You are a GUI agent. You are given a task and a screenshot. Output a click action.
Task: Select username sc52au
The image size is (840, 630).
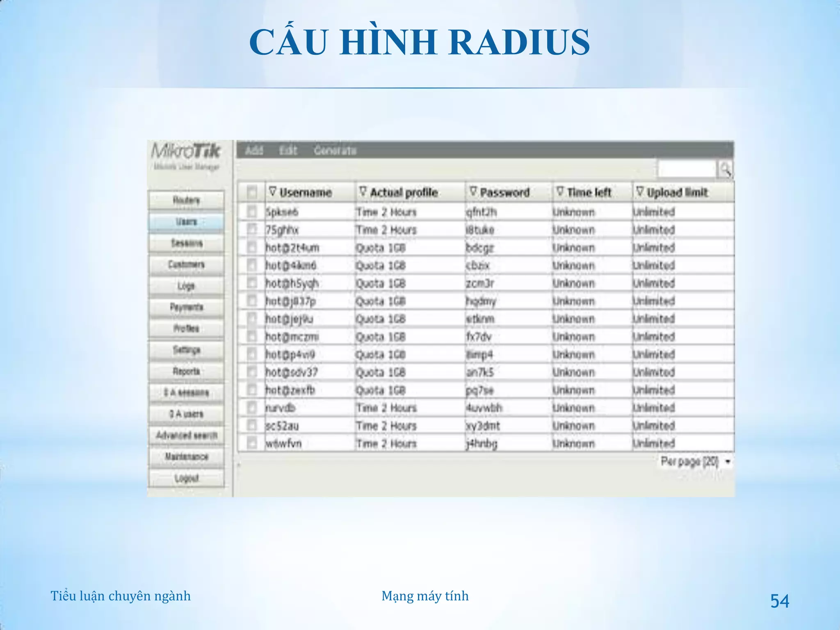point(282,426)
